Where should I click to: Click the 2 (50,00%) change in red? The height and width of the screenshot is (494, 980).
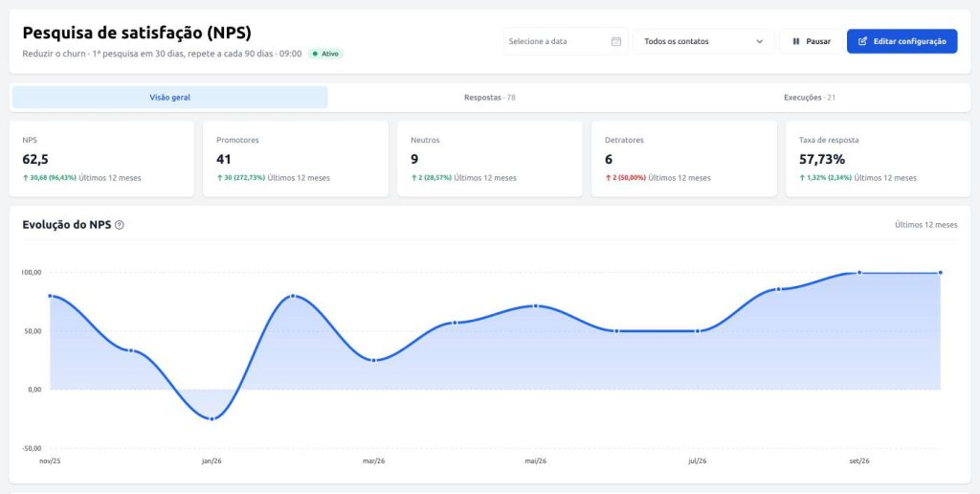click(x=630, y=177)
